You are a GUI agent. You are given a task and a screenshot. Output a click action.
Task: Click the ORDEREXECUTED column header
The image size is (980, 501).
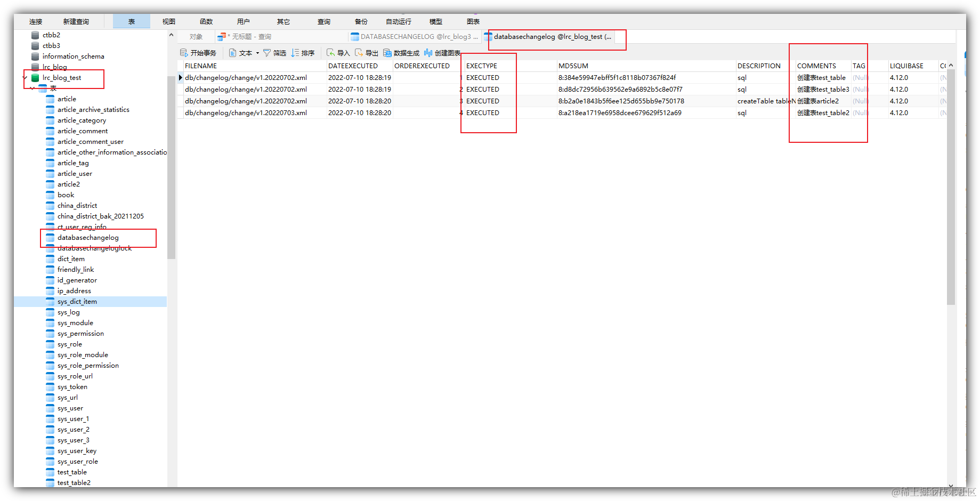click(428, 66)
